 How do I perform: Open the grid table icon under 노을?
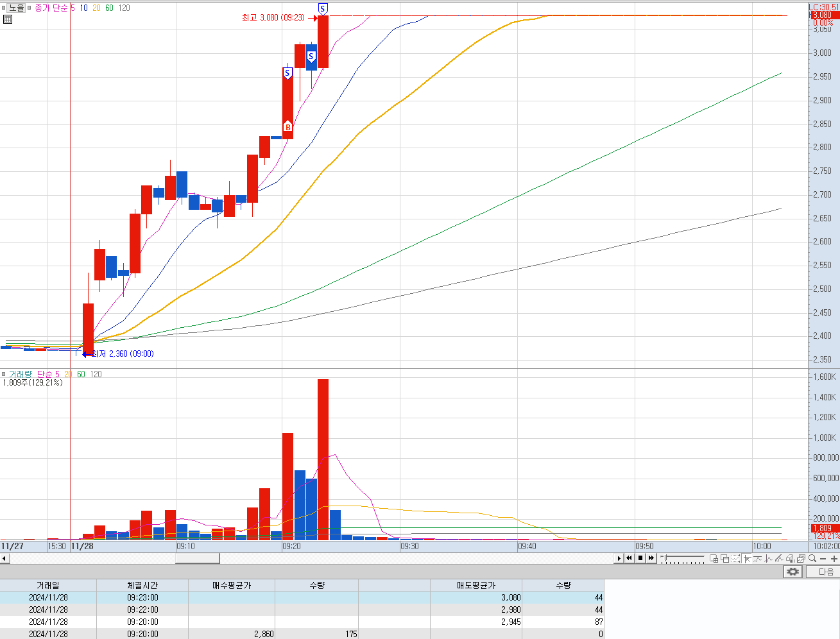pyautogui.click(x=8, y=19)
